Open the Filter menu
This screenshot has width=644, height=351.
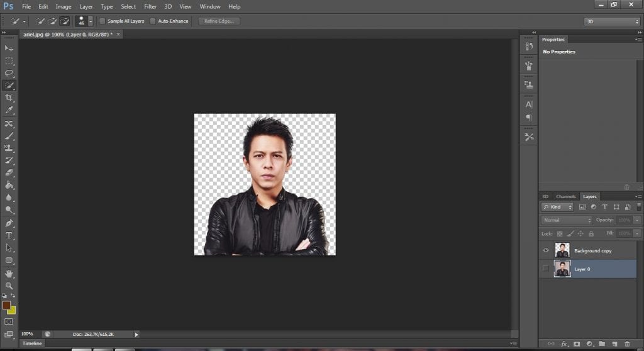(x=150, y=6)
